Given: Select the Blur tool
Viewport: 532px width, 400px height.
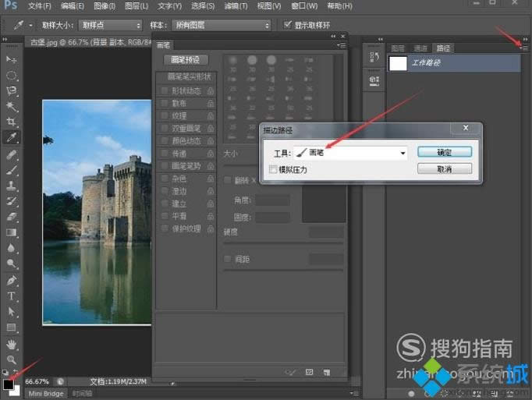Looking at the screenshot, I should pos(11,248).
